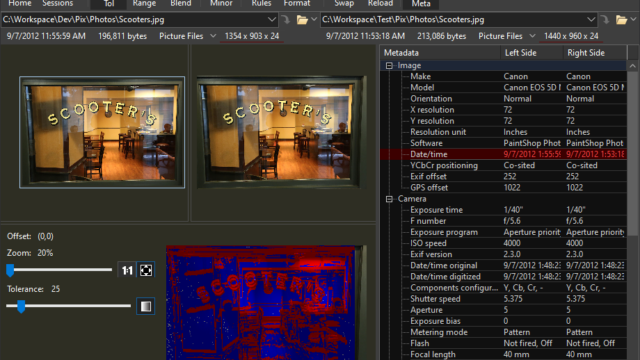Click the left image size 1354 x 903 x 24
Image resolution: width=640 pixels, height=360 pixels.
(x=252, y=36)
